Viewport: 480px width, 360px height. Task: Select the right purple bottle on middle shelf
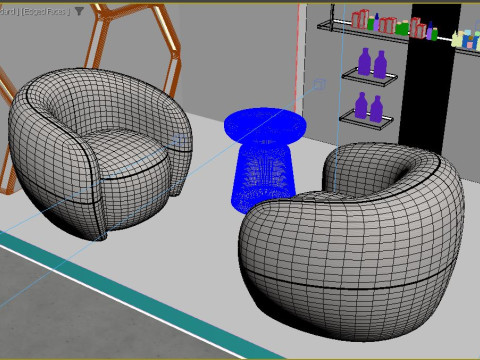(380, 65)
